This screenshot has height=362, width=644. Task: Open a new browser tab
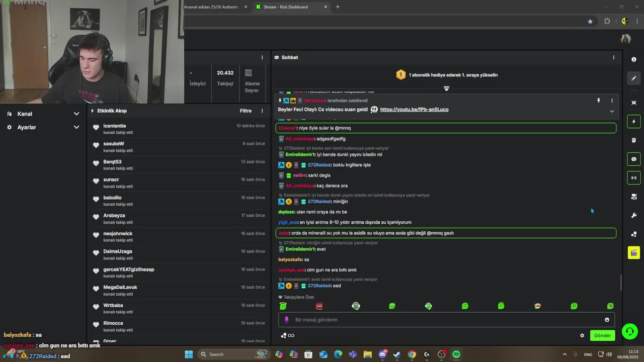click(338, 7)
